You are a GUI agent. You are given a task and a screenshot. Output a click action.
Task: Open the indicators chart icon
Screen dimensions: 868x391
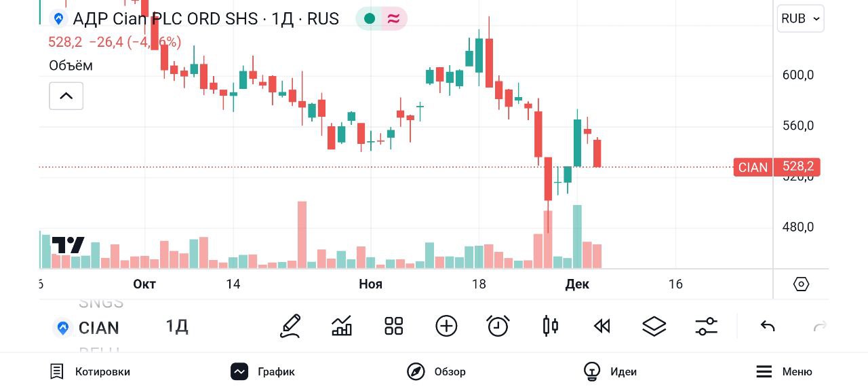point(342,327)
